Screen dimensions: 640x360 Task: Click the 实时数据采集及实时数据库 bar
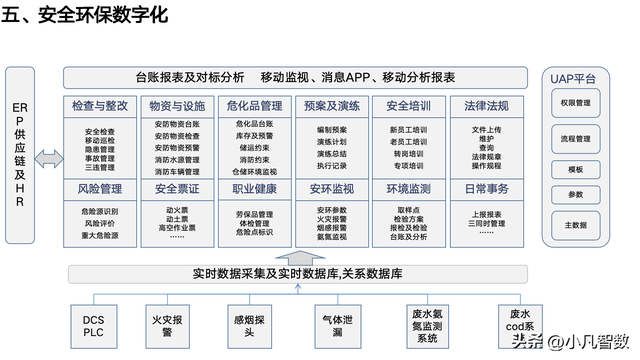pos(298,274)
